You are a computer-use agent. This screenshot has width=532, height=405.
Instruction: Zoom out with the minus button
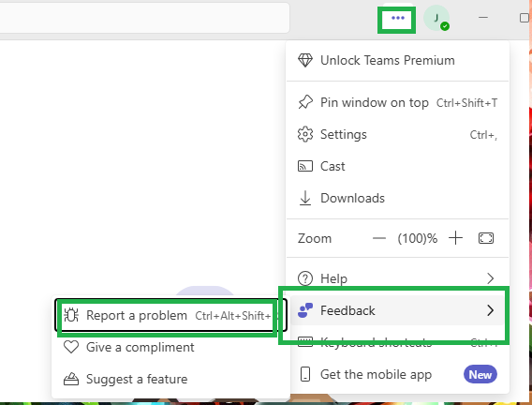(379, 238)
